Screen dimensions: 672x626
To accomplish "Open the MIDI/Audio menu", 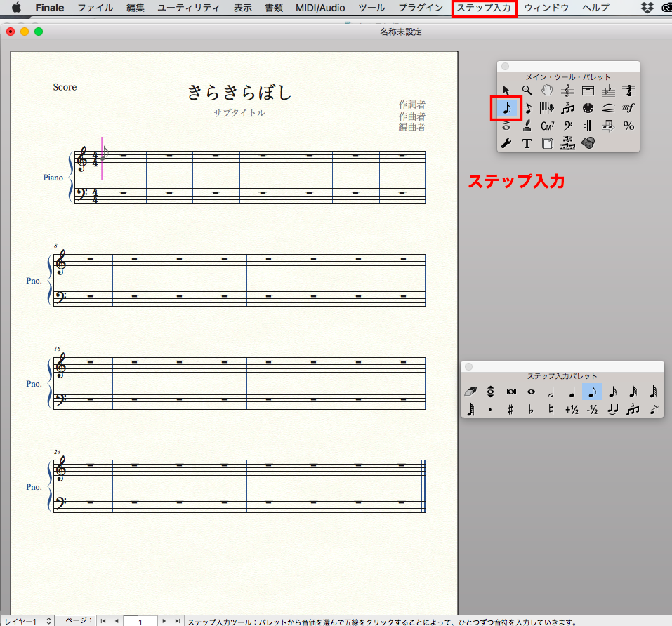I will (320, 8).
